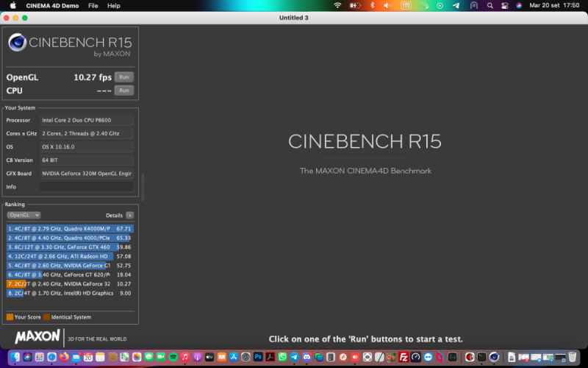Image resolution: width=588 pixels, height=368 pixels.
Task: Expand ranking Details arrow button
Action: tap(130, 215)
